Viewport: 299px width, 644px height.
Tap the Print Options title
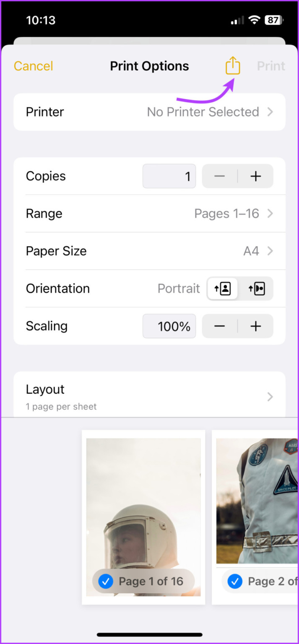pos(149,66)
